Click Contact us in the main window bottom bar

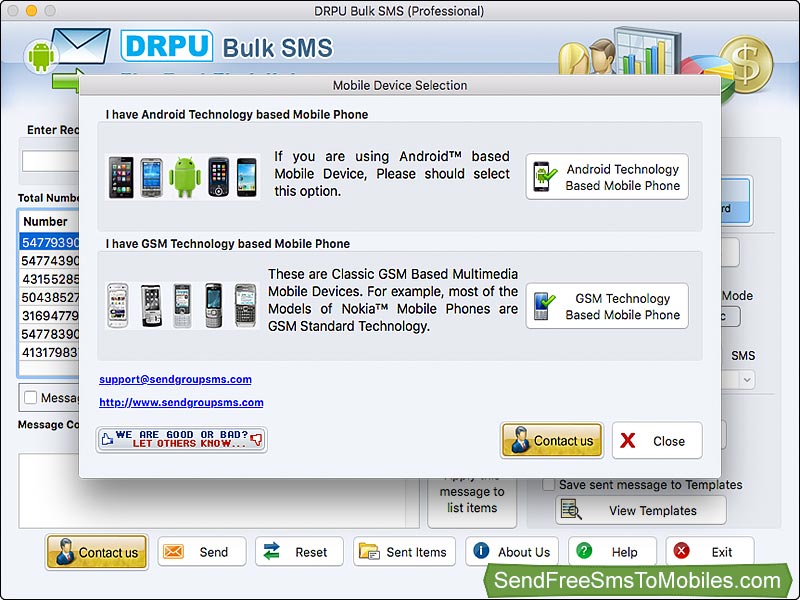coord(96,552)
